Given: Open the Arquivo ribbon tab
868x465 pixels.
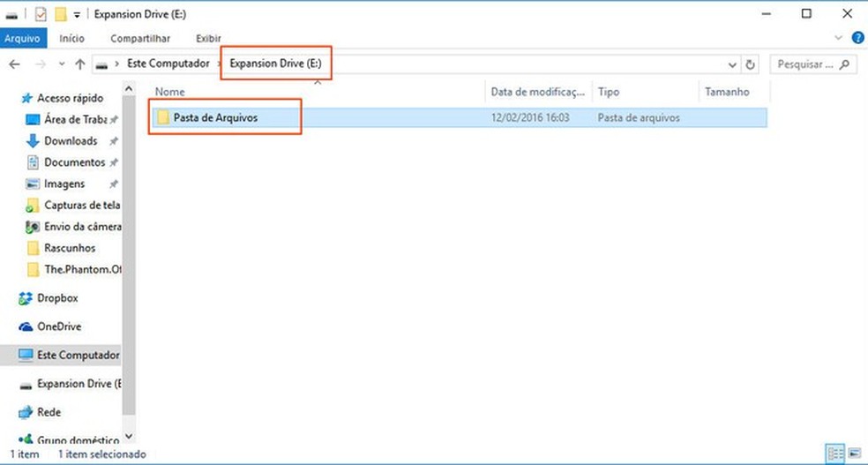Looking at the screenshot, I should 23,38.
